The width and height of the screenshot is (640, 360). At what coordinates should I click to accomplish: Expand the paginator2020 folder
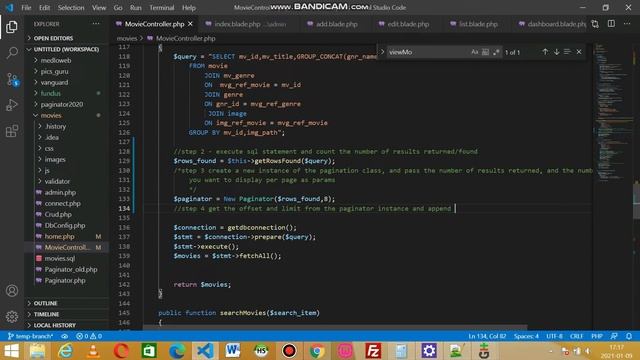point(67,104)
